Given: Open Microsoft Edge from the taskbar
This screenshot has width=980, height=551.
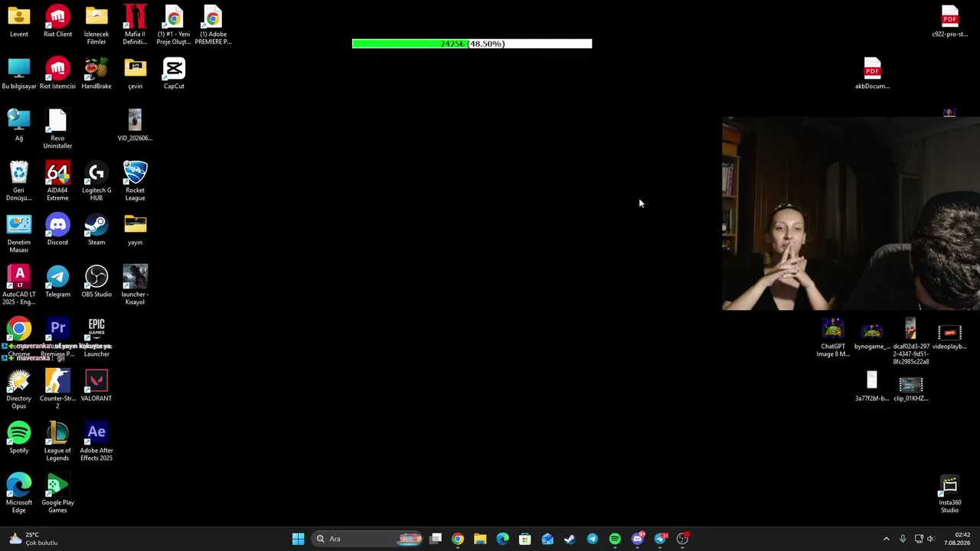Looking at the screenshot, I should [502, 539].
